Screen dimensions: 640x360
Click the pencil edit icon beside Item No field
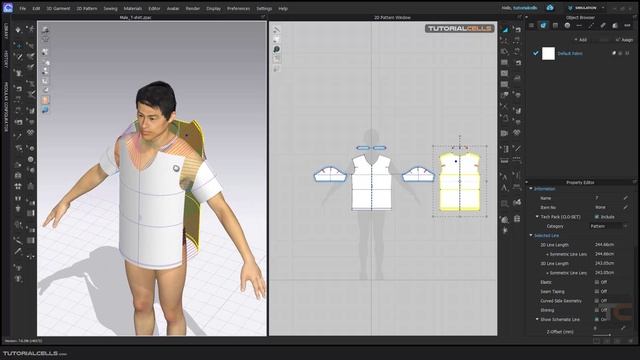[x=625, y=207]
